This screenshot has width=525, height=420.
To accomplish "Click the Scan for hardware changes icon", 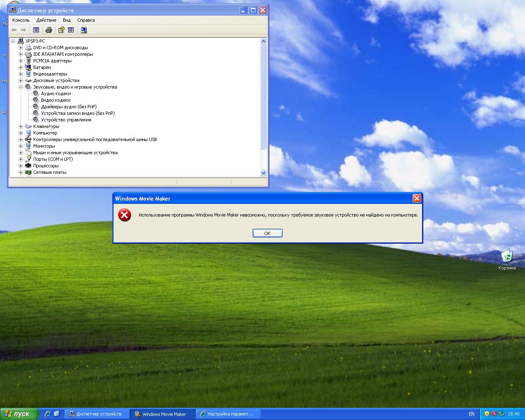I will [x=84, y=30].
